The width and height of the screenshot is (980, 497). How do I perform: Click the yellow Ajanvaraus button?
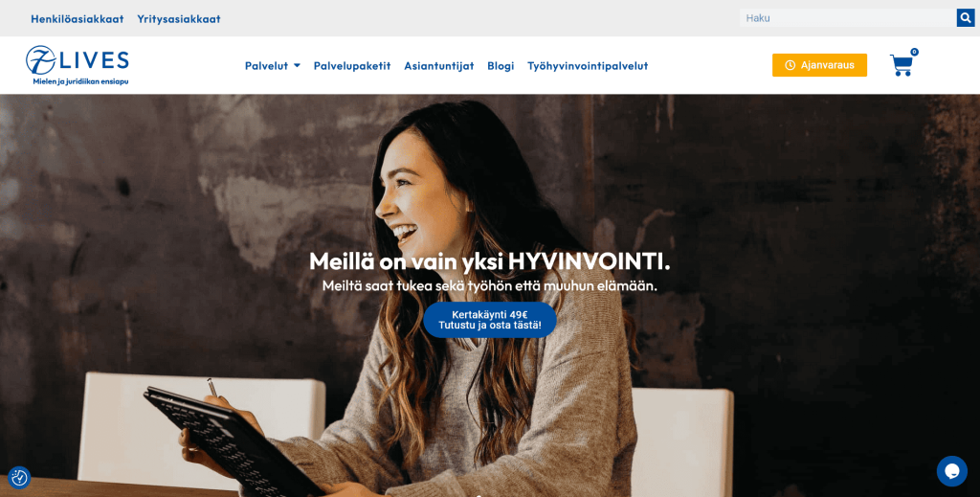coord(819,65)
